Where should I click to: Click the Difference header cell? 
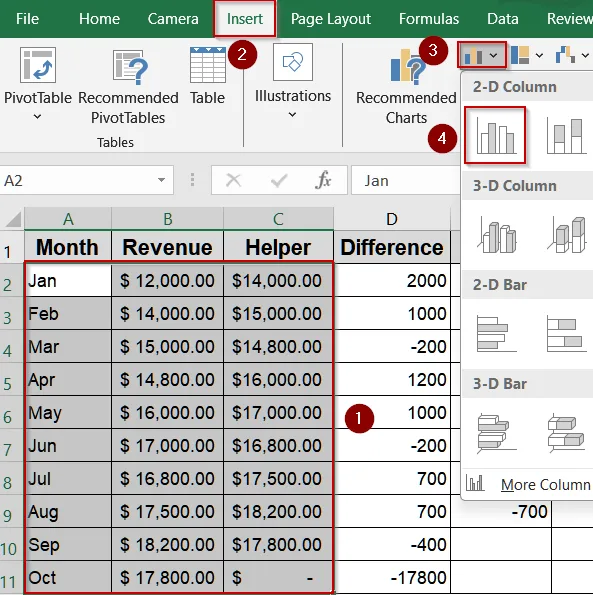tap(392, 247)
